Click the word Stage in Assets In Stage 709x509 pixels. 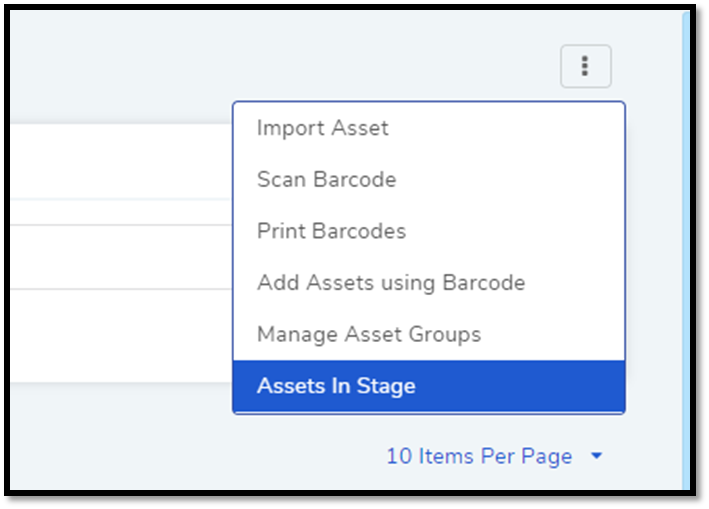tap(386, 386)
